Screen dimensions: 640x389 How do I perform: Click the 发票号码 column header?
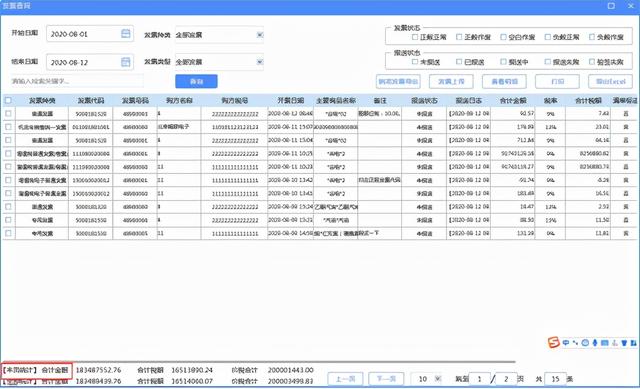click(135, 100)
